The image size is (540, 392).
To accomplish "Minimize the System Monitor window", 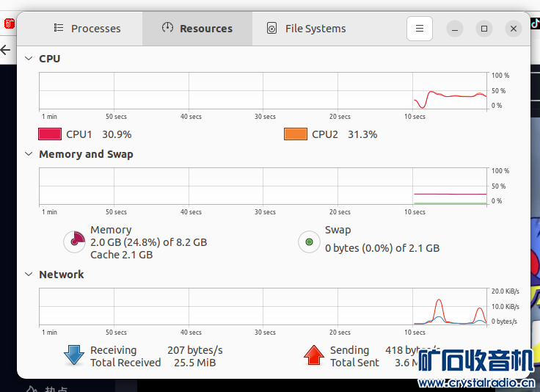I will point(455,29).
